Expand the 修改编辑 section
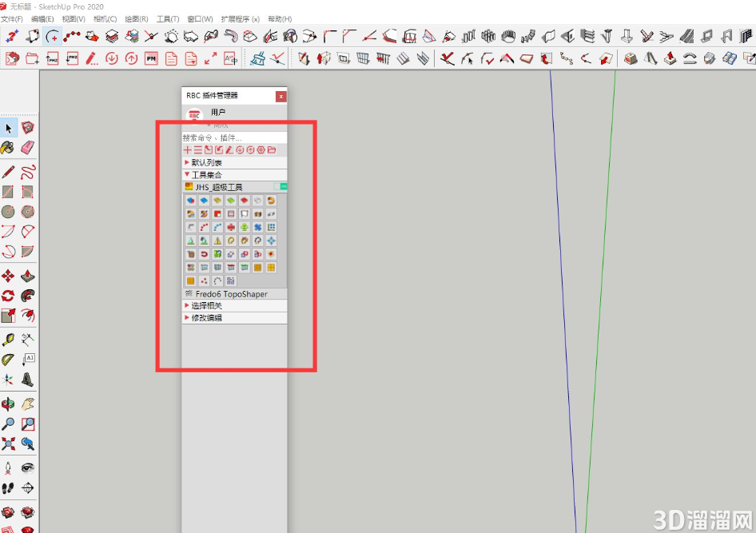 234,317
